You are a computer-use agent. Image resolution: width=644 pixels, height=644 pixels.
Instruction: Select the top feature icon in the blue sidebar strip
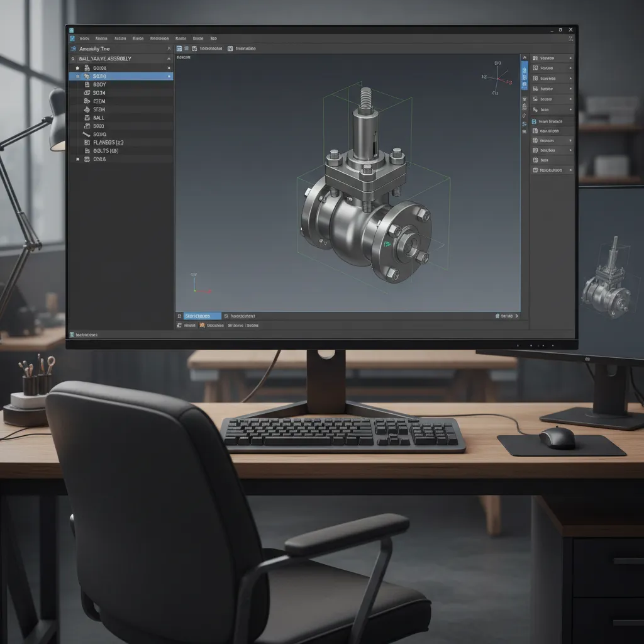click(525, 69)
